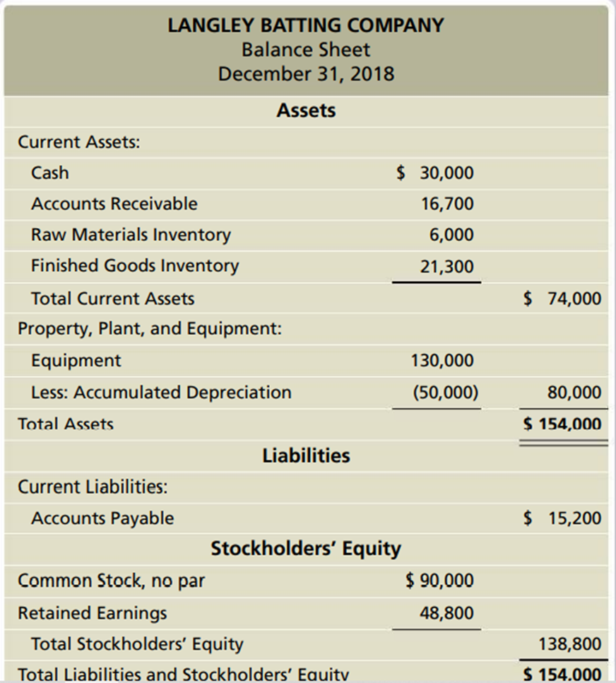616x683 pixels.
Task: Select Finished Goods Inventory value 21,300
Action: 446,266
